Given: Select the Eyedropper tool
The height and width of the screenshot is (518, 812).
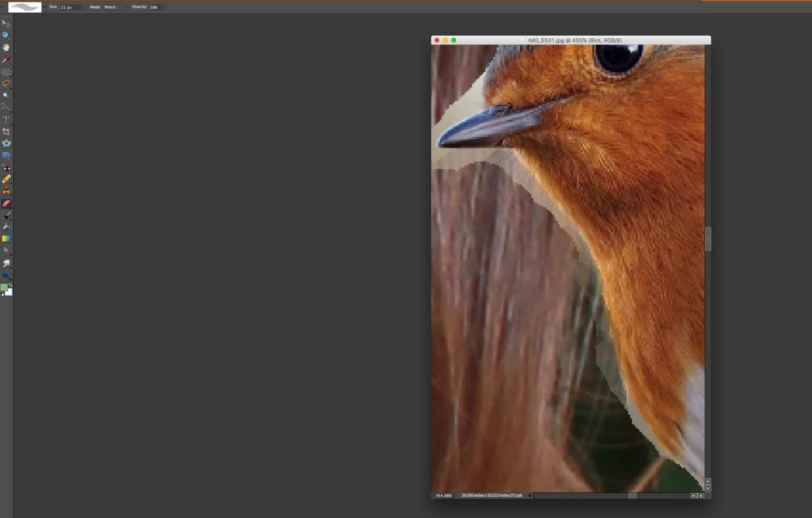Looking at the screenshot, I should pos(6,58).
